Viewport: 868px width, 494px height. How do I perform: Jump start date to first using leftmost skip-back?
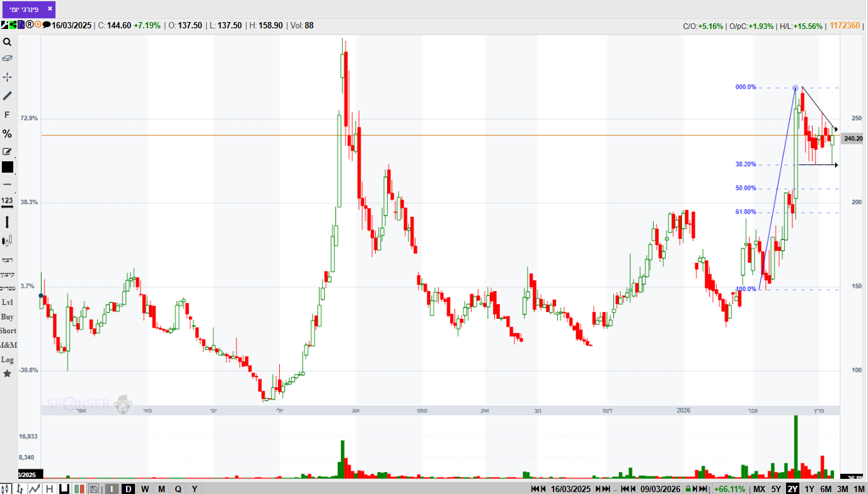[x=535, y=489]
